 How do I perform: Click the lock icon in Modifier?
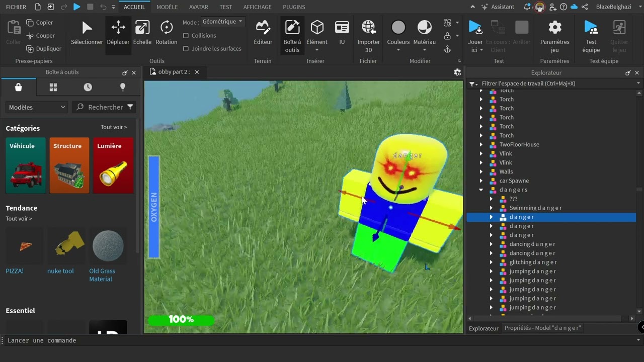(x=447, y=36)
